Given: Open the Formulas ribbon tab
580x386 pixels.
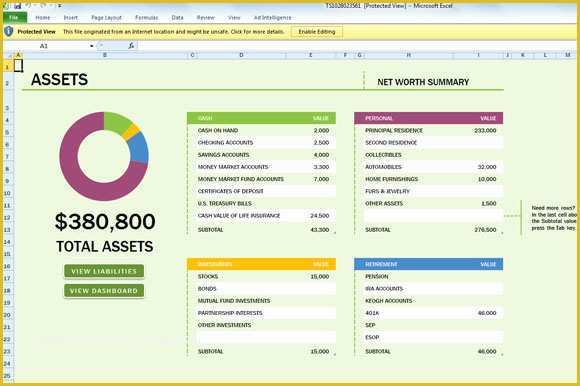Looking at the screenshot, I should tap(146, 17).
